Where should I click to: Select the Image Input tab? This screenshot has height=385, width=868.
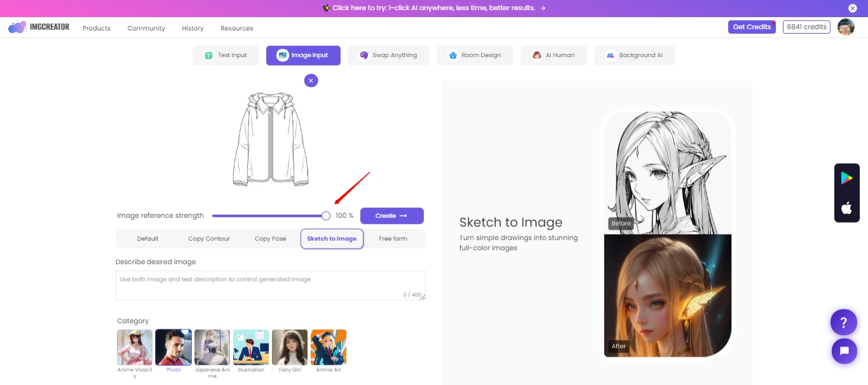click(x=303, y=55)
